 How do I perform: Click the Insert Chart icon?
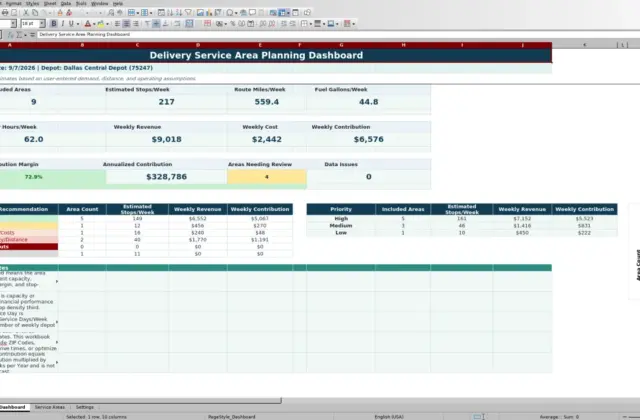(209, 13)
